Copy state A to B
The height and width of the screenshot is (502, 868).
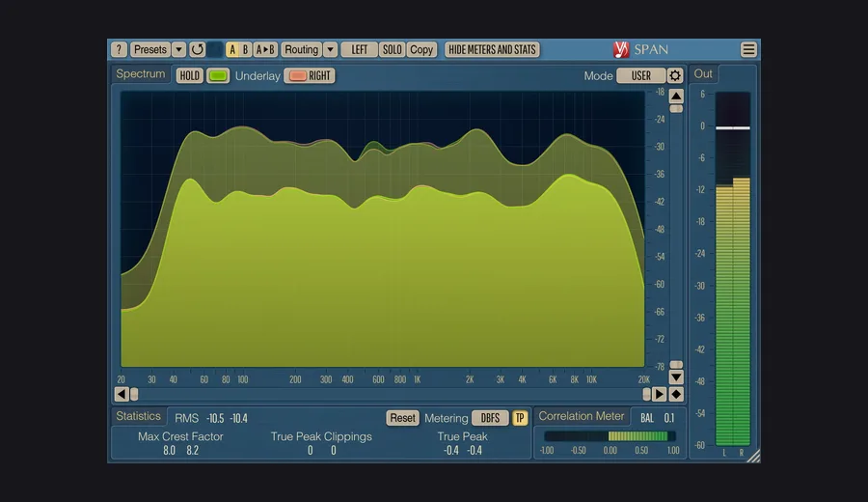[x=265, y=49]
